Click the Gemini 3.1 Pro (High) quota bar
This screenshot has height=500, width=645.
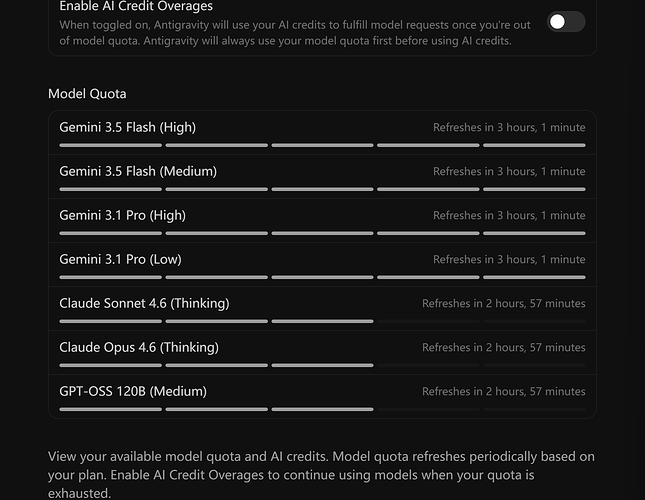[322, 233]
